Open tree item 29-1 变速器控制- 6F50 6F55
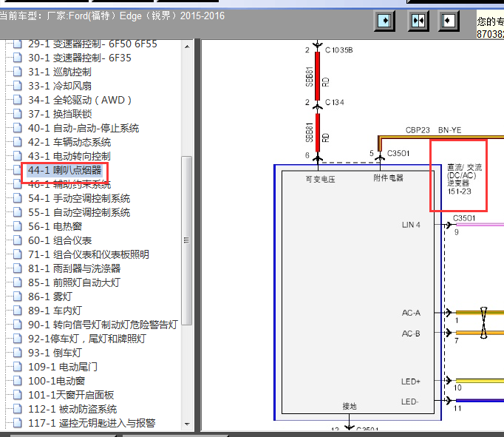 tap(92, 44)
